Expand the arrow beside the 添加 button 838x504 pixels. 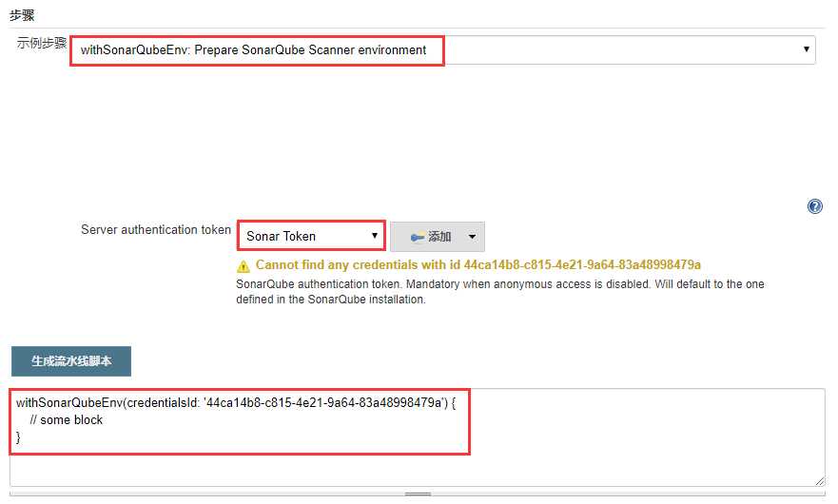click(x=472, y=236)
